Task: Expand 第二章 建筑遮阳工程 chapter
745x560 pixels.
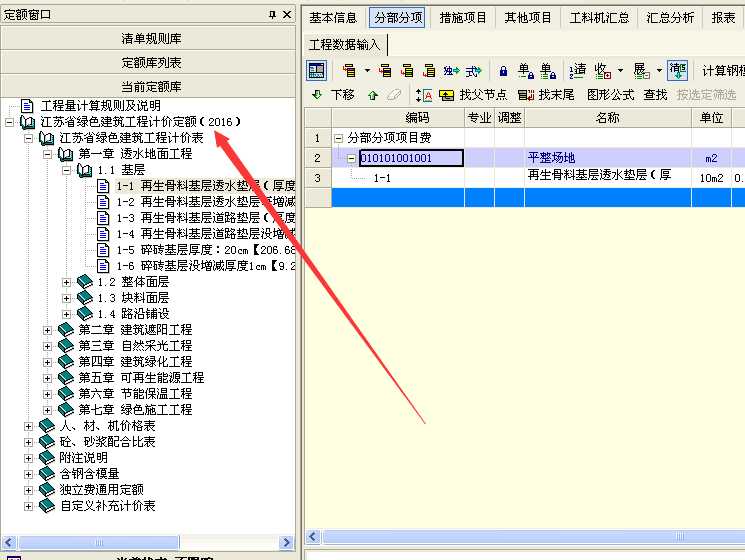Action: point(48,330)
